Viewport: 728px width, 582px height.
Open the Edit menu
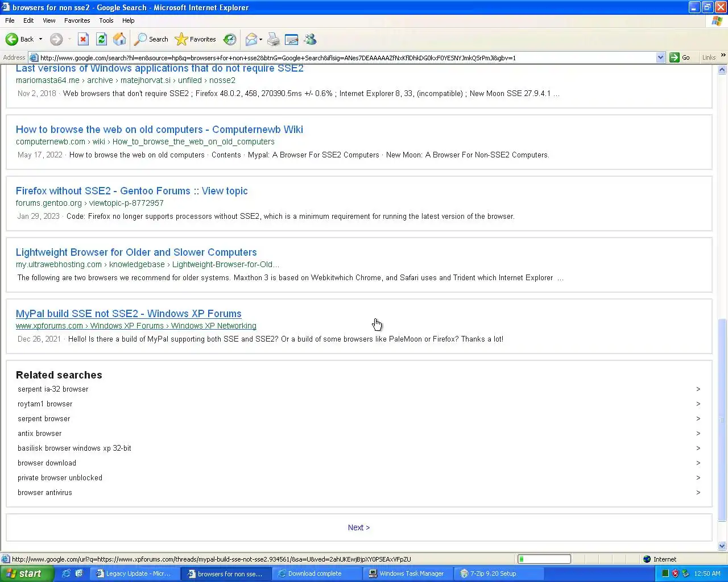click(x=28, y=20)
